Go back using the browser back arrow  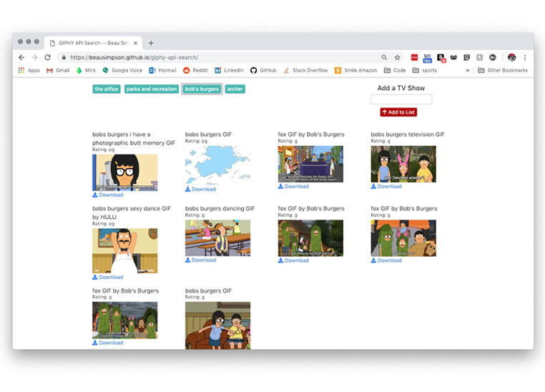21,57
